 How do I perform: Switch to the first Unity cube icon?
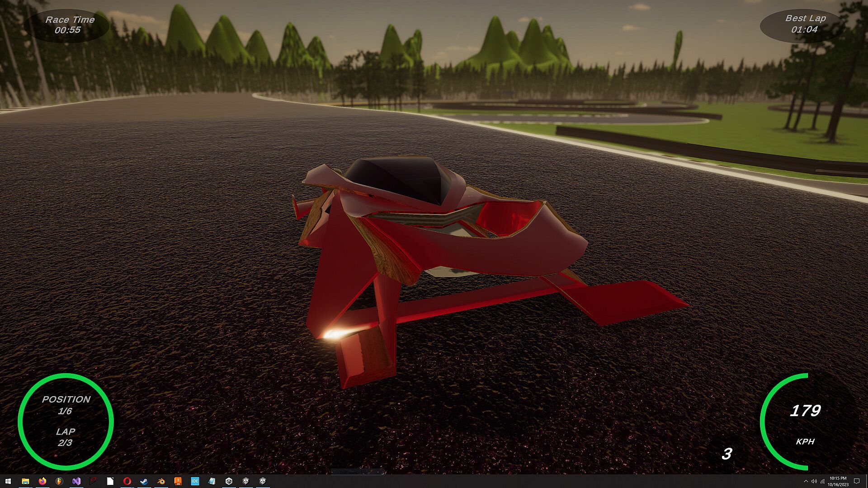click(x=229, y=481)
